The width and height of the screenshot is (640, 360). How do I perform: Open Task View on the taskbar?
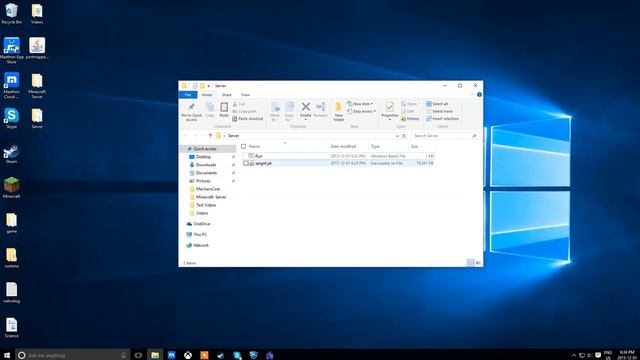pos(138,355)
